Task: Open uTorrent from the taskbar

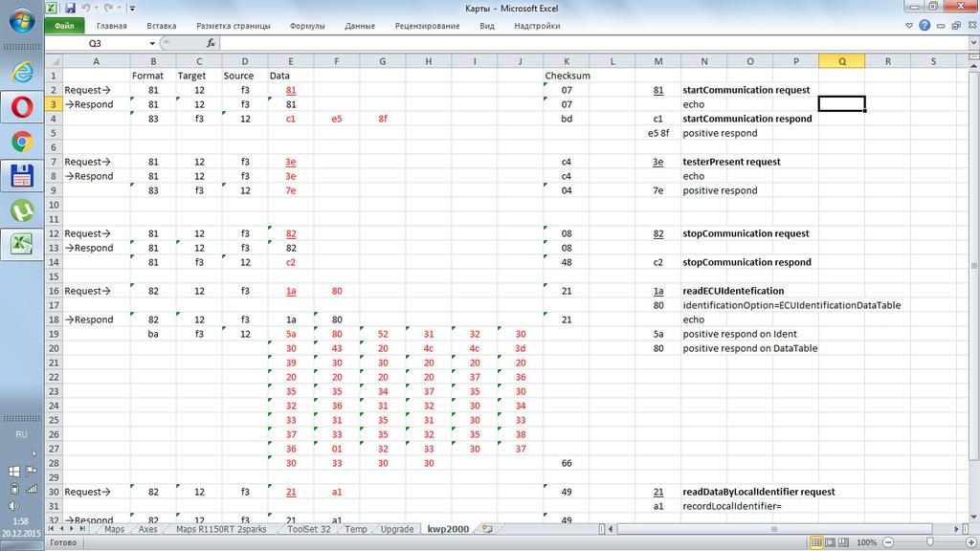Action: coord(22,210)
